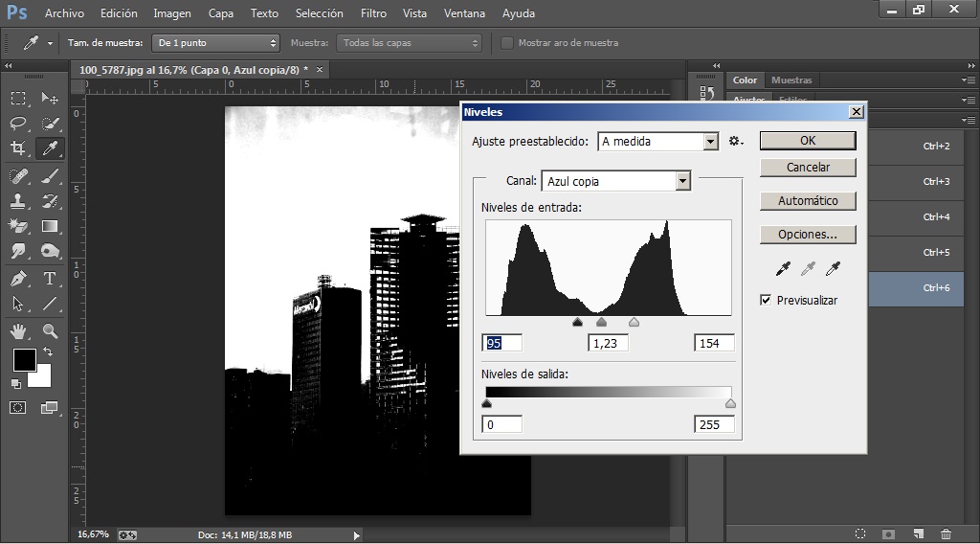Select the Zoom tool
980x544 pixels.
50,330
